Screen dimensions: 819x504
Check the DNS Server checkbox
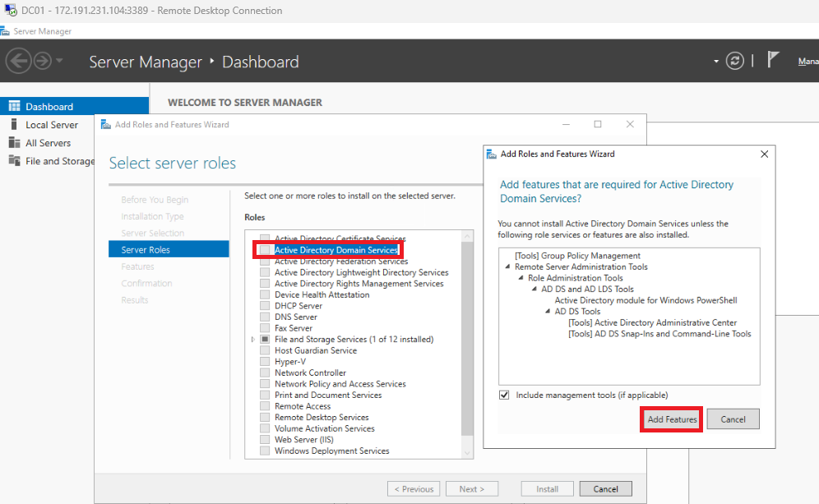[x=265, y=317]
